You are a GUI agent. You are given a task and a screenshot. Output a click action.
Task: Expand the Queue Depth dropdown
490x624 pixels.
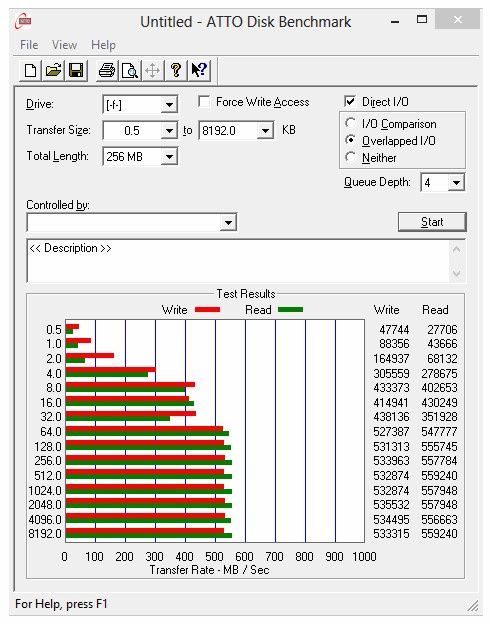click(457, 183)
